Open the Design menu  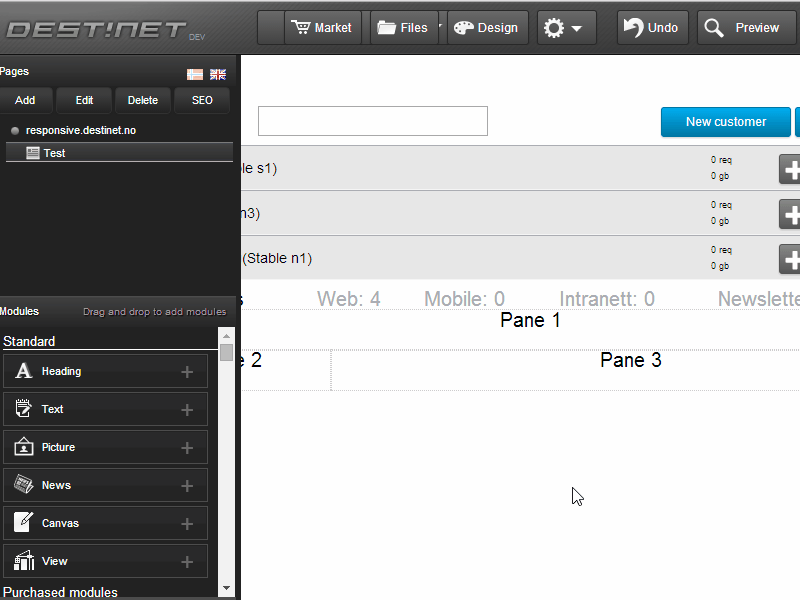click(x=487, y=28)
